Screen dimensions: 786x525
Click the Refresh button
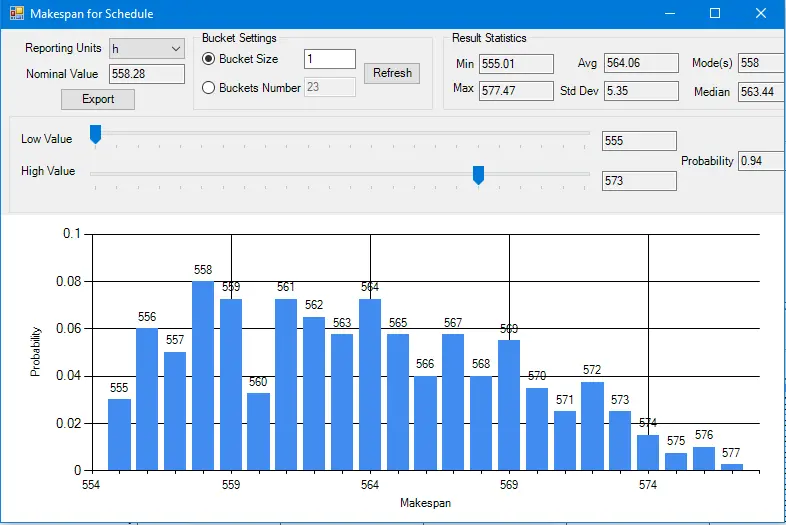tap(391, 73)
